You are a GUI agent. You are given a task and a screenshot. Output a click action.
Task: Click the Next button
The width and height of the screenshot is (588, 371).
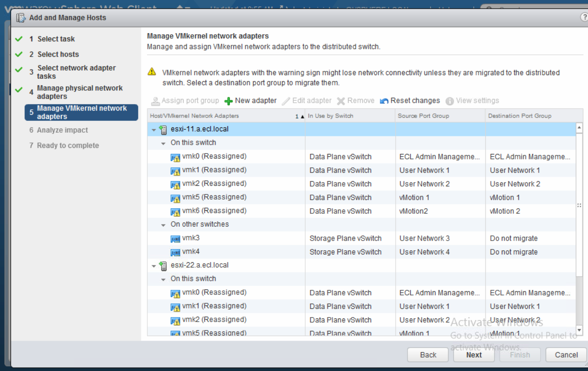point(474,355)
